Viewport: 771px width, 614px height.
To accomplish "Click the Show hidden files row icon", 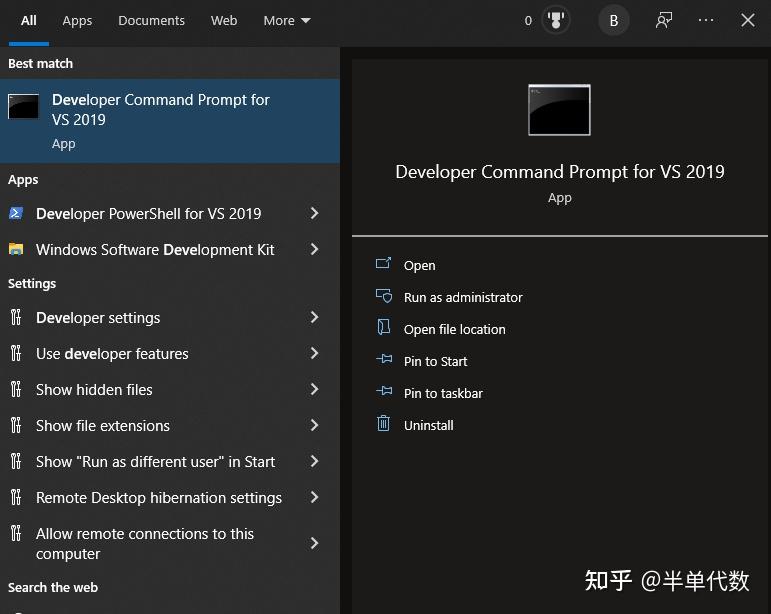I will click(16, 389).
